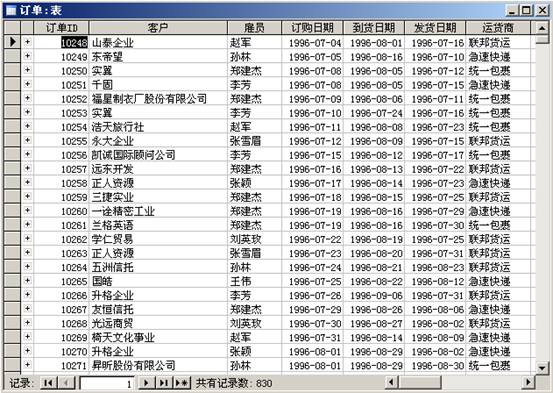Click horizontal scrollbar left arrow

point(391,382)
